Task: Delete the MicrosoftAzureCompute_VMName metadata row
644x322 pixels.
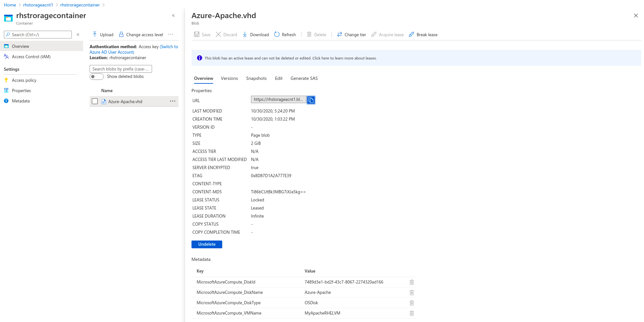Action: click(411, 313)
